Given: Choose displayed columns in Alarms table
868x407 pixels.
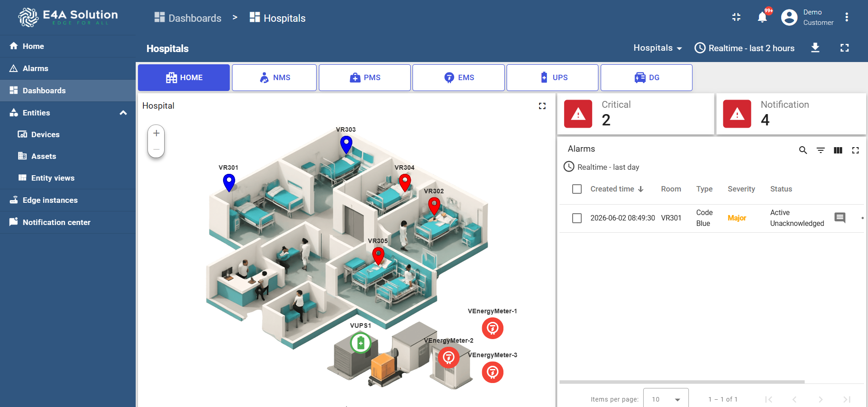Looking at the screenshot, I should pyautogui.click(x=838, y=150).
